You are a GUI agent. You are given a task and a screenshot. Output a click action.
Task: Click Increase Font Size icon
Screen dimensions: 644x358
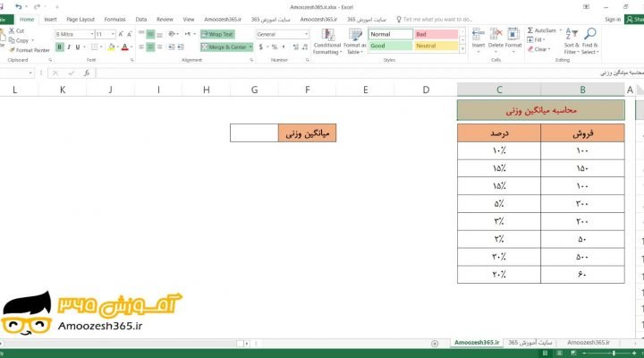[121, 34]
